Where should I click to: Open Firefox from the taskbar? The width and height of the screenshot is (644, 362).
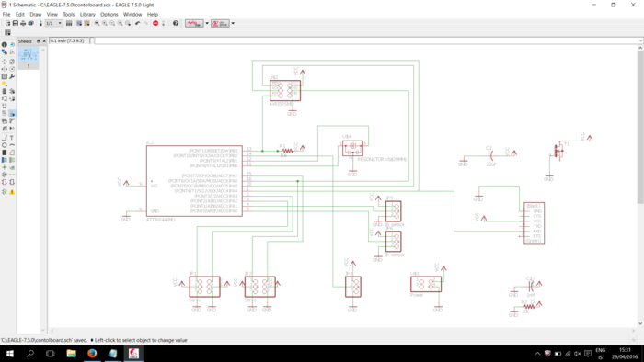92,354
